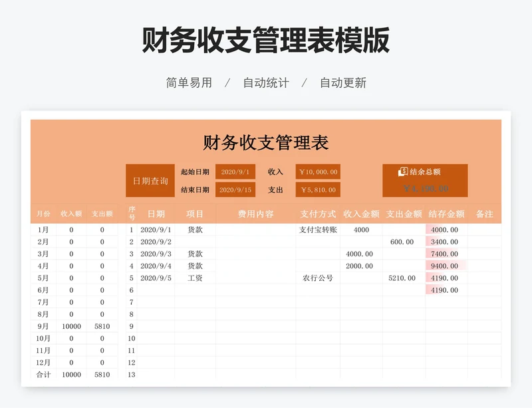Click the 结存金额 column header
The image size is (532, 408).
pos(446,214)
